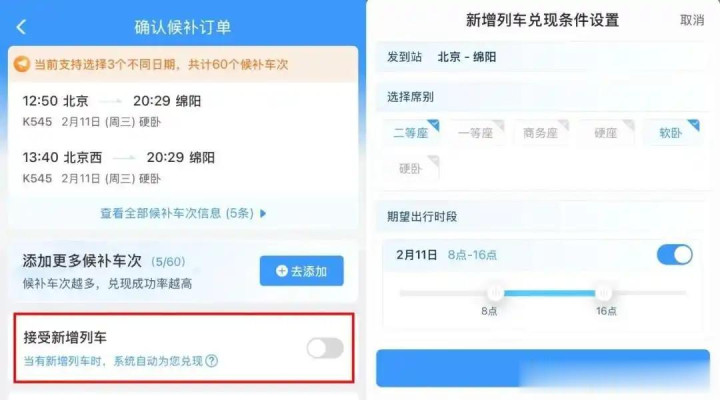Tap the blue confirm button at bottom
This screenshot has width=720, height=400.
click(543, 368)
